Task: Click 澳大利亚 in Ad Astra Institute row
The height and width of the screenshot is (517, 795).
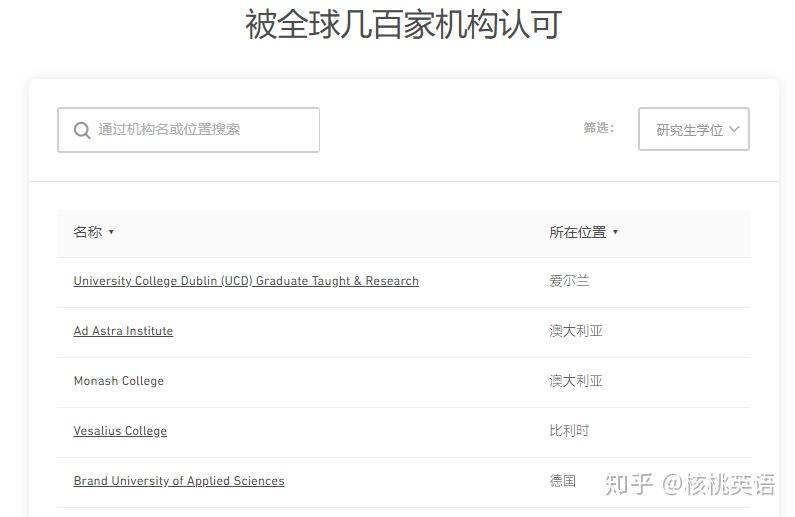Action: pyautogui.click(x=575, y=331)
